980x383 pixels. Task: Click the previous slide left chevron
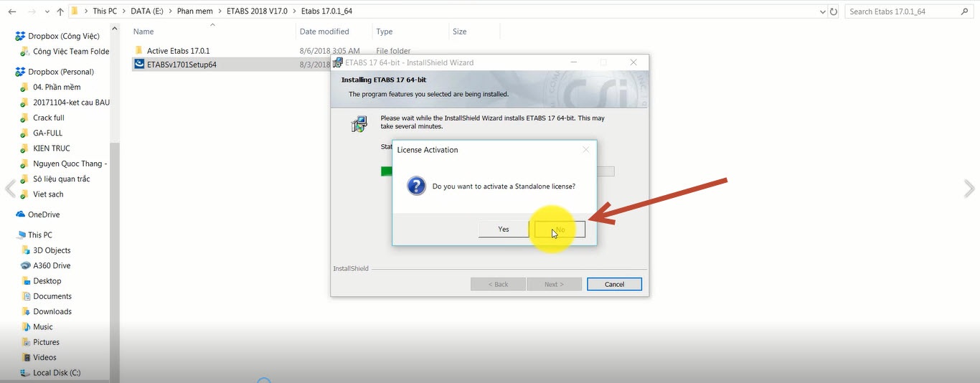pyautogui.click(x=10, y=189)
